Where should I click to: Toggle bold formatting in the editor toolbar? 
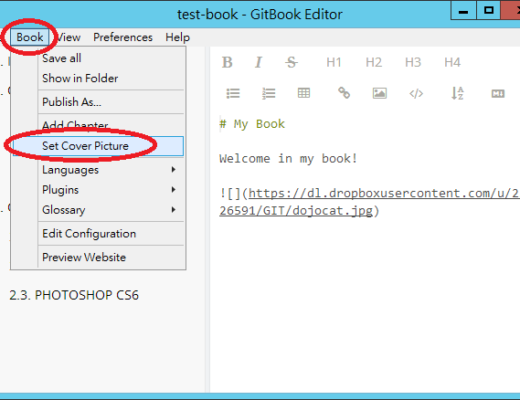(227, 62)
